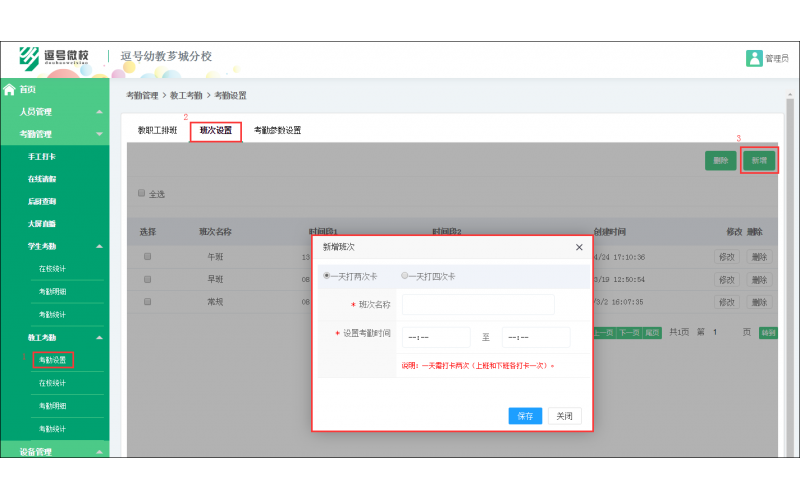Click the 班次名称 column header

click(215, 232)
